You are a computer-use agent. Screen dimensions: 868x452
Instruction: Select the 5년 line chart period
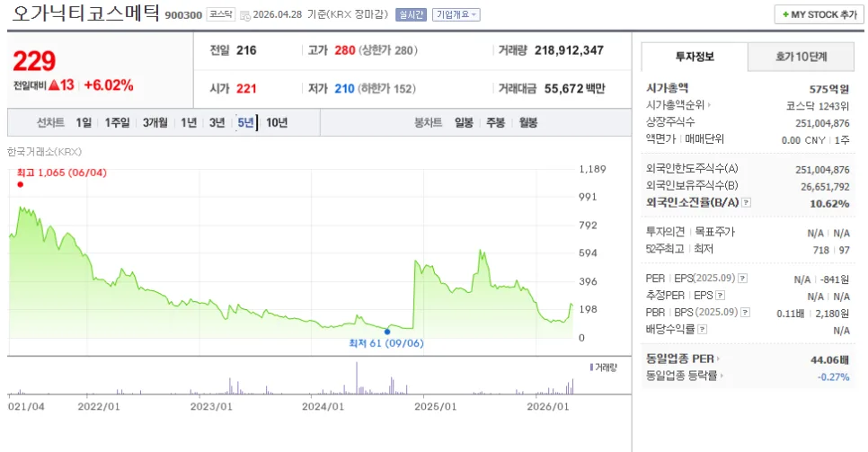click(245, 122)
